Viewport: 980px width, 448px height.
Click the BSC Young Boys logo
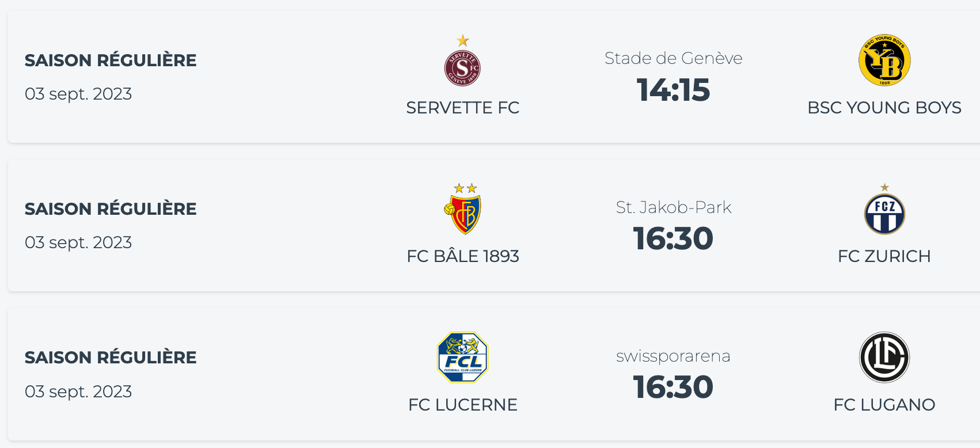tap(884, 60)
